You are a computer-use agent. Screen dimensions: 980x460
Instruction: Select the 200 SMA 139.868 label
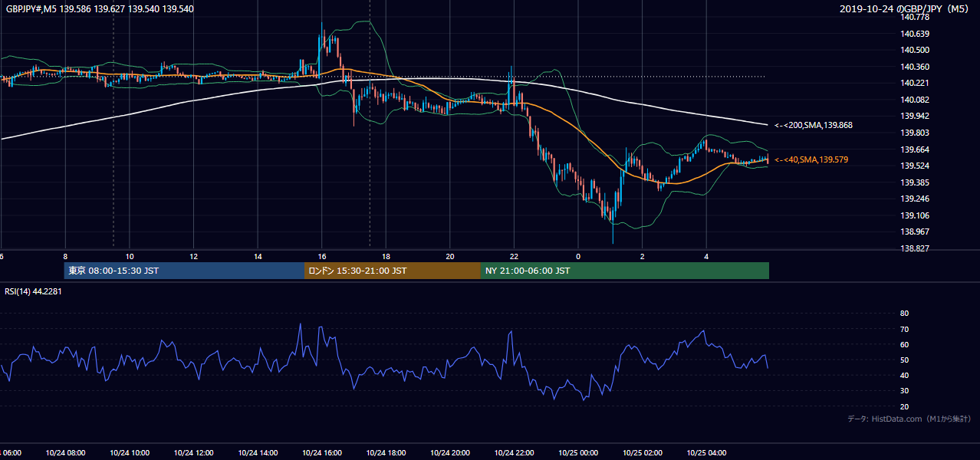click(x=814, y=125)
